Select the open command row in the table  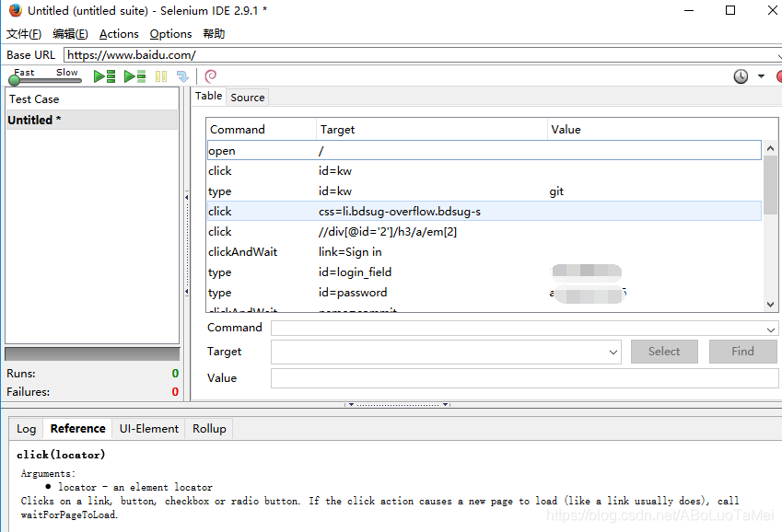tap(368, 150)
